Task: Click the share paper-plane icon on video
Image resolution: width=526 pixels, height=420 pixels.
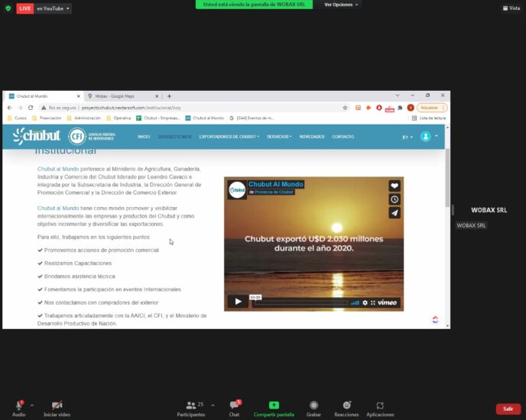Action: click(x=394, y=213)
